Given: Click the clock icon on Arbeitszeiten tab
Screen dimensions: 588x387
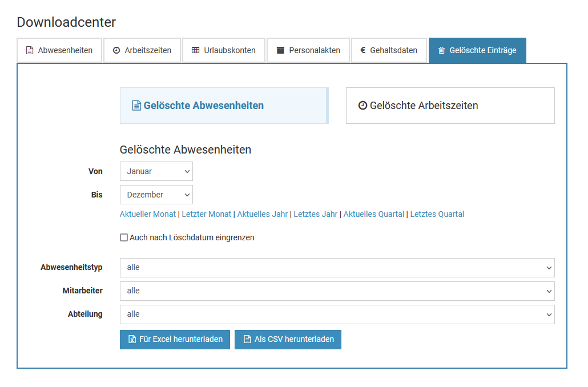Looking at the screenshot, I should pos(116,50).
